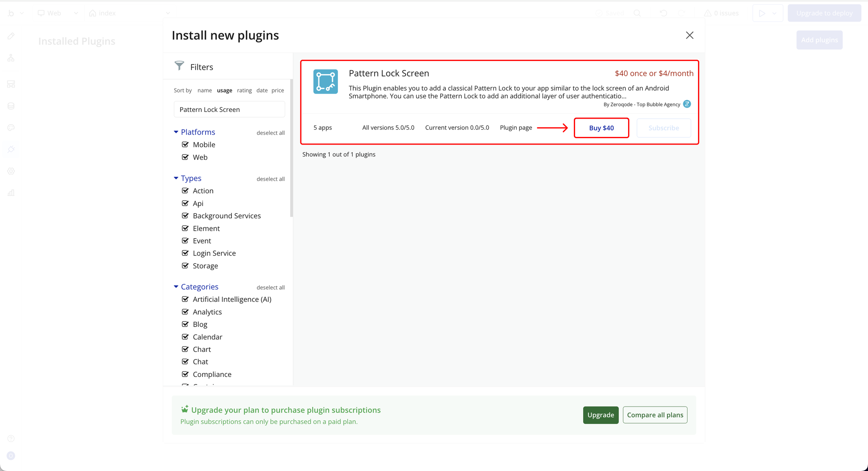Screen dimensions: 868x471
Task: Sort plugins by rating
Action: 244,90
